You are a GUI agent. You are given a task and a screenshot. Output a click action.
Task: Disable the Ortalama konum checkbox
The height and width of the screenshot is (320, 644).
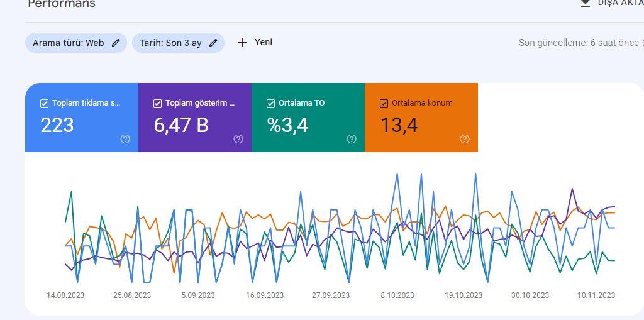[384, 104]
